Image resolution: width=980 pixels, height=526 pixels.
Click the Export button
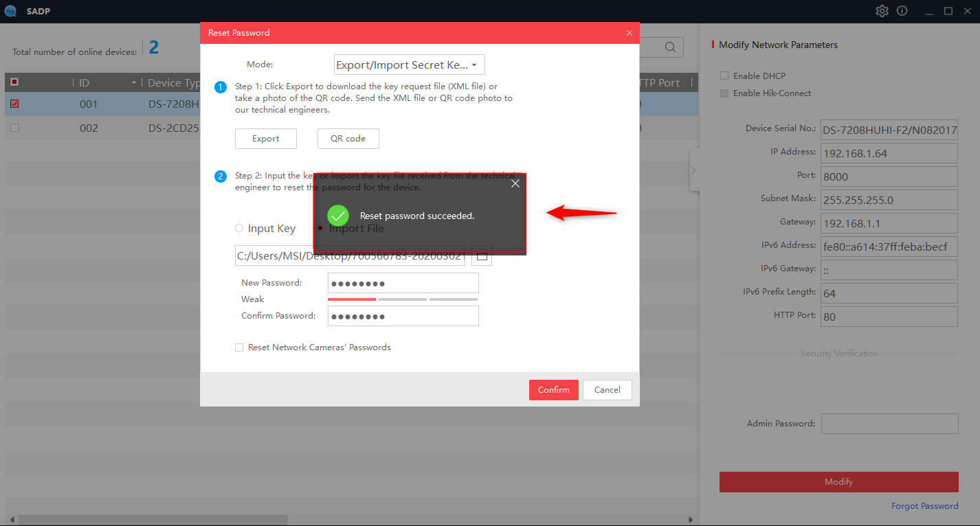click(x=266, y=139)
